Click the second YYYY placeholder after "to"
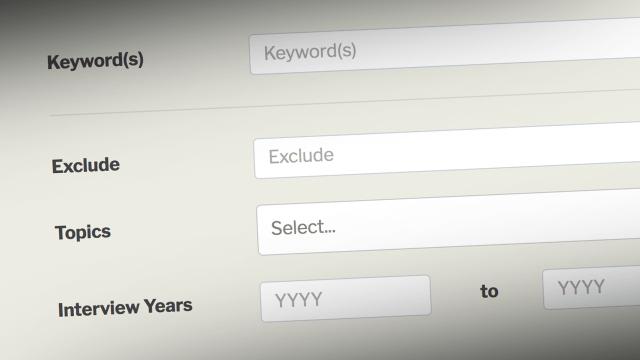Viewport: 640px width, 360px height. coord(581,287)
